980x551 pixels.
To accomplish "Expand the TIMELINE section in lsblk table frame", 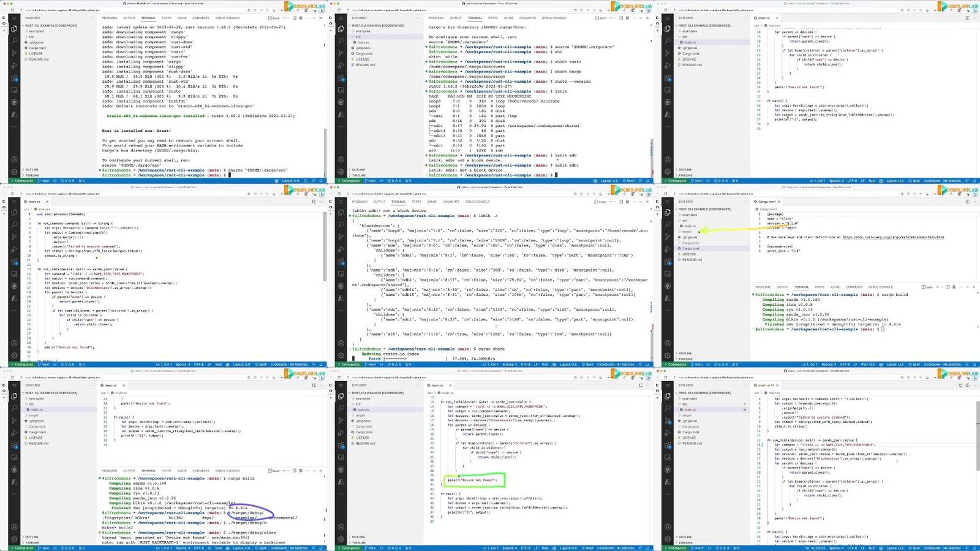I will [359, 175].
